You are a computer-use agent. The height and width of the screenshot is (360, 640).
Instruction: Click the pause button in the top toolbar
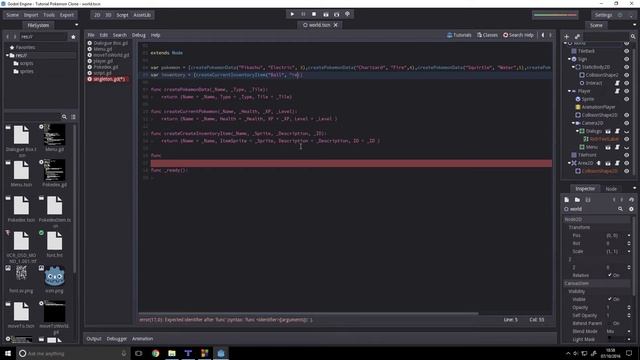[303, 14]
